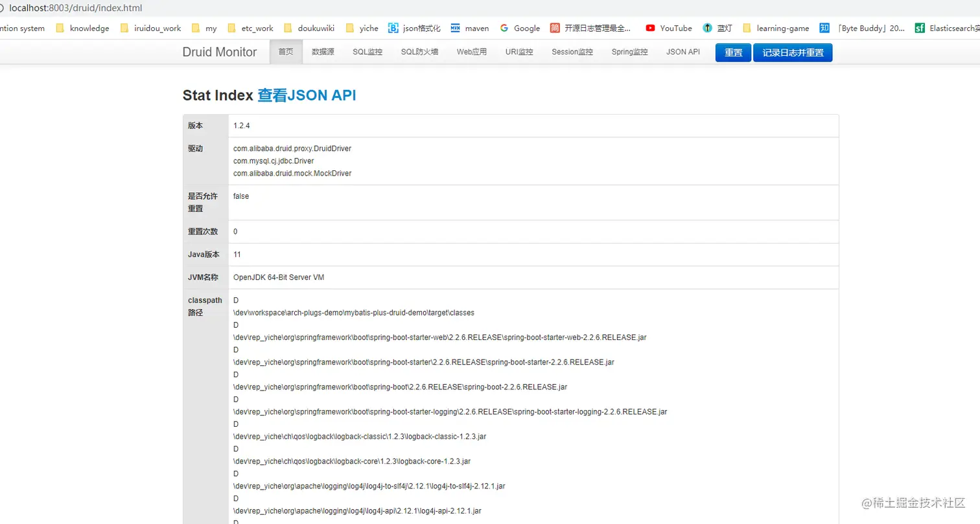This screenshot has width=980, height=524.
Task: Open the learning-game bookmark folder
Action: click(x=776, y=28)
